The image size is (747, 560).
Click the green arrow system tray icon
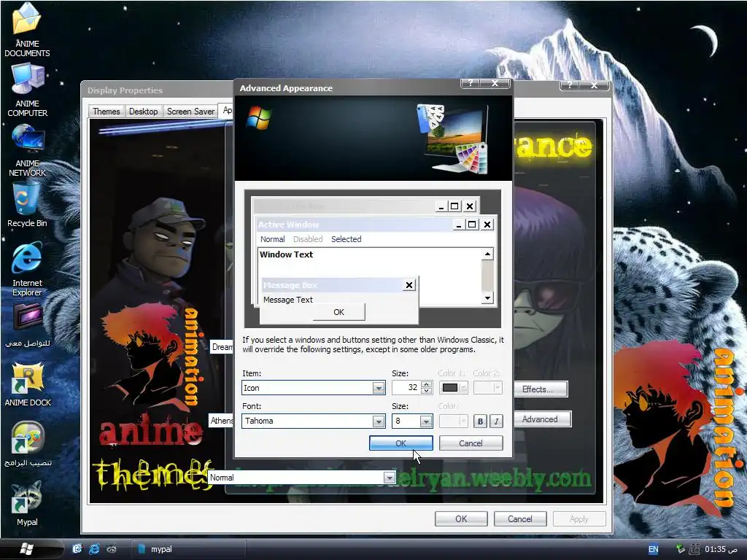pyautogui.click(x=681, y=549)
